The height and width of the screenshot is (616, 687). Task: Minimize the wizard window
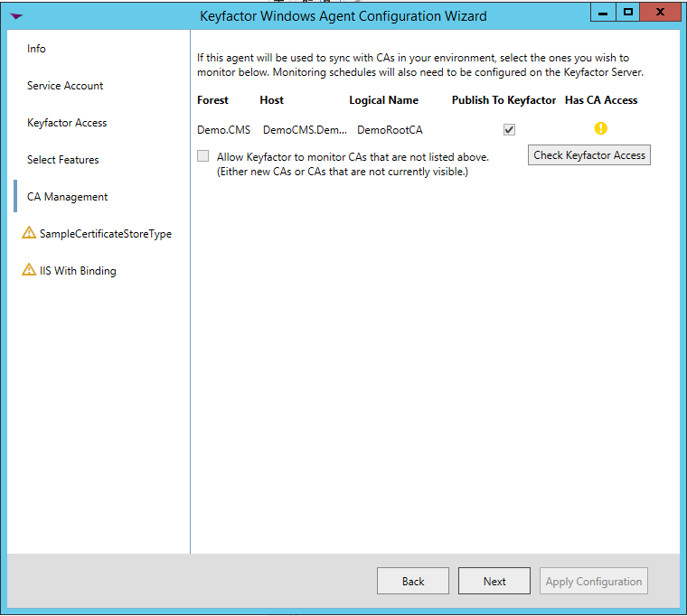[603, 12]
